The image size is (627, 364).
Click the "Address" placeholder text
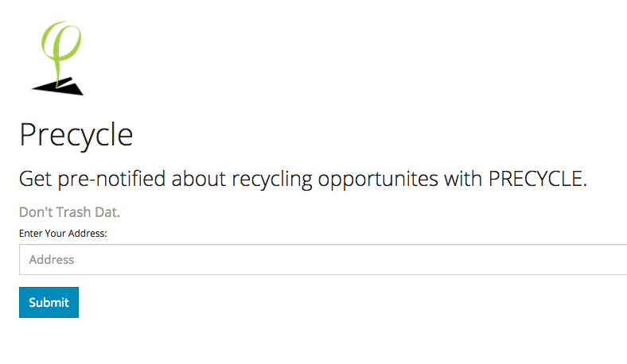click(x=52, y=260)
